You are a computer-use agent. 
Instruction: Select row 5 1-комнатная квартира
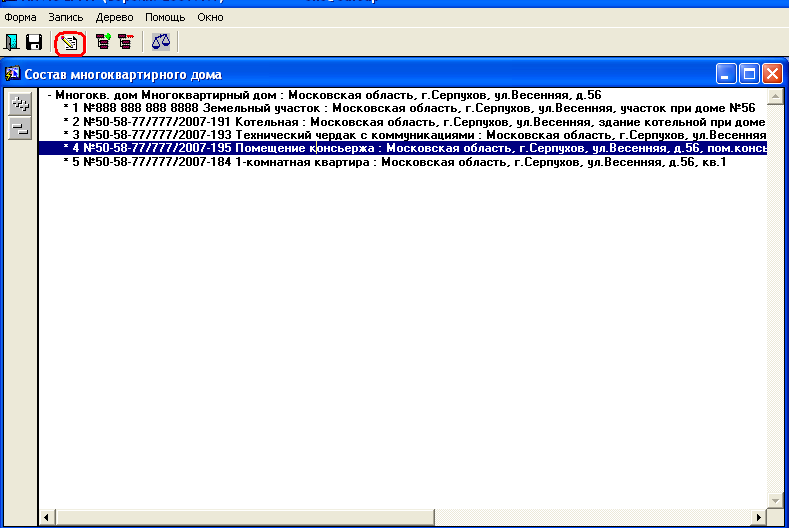click(x=394, y=162)
